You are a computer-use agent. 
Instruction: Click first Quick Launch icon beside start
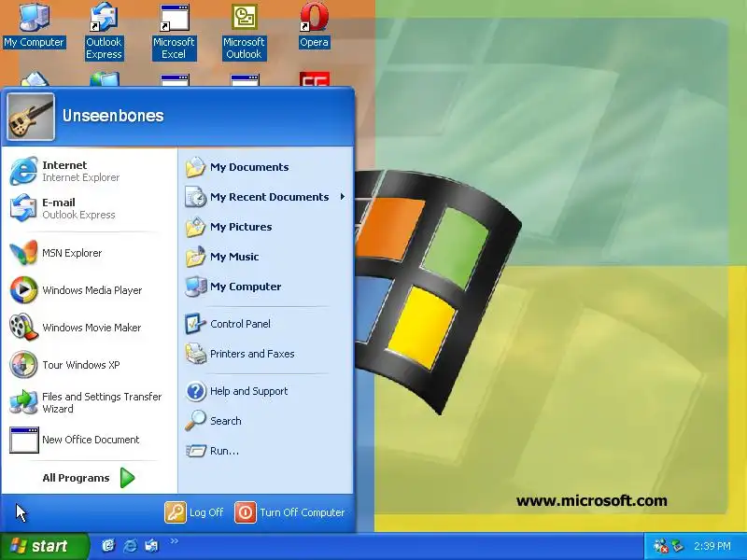tap(108, 546)
